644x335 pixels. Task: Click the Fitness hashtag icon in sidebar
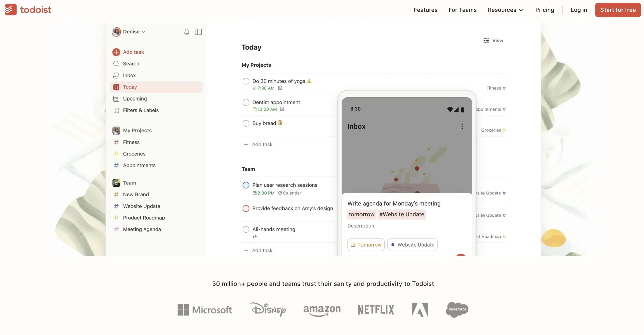pyautogui.click(x=116, y=142)
